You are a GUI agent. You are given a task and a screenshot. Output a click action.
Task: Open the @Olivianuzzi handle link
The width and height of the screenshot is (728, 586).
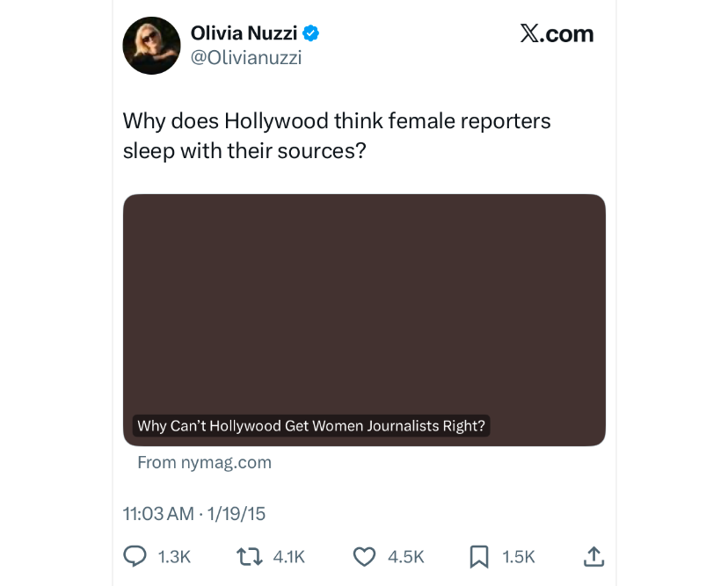[x=246, y=58]
